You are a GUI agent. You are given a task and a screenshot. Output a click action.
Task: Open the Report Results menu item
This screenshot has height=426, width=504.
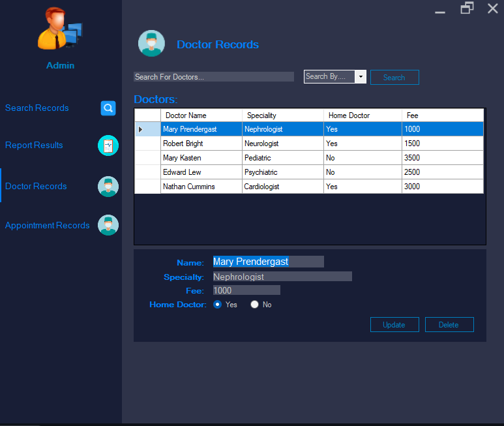coord(34,145)
